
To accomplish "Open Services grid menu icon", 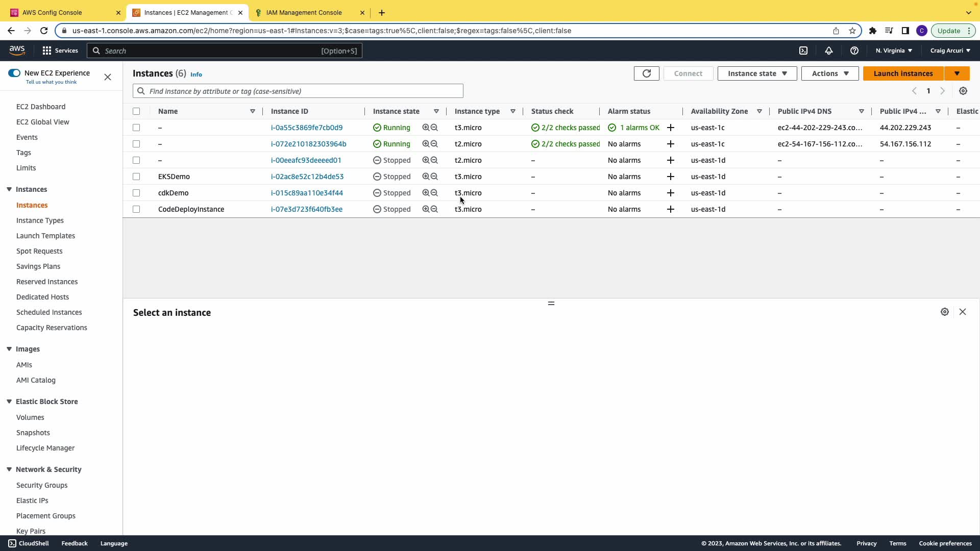I will point(47,51).
